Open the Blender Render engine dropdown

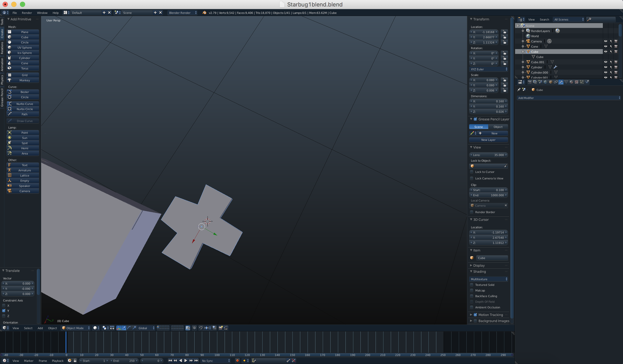click(182, 13)
